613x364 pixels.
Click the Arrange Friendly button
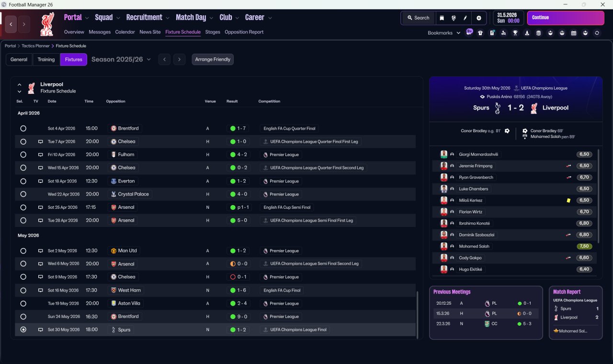click(x=213, y=59)
